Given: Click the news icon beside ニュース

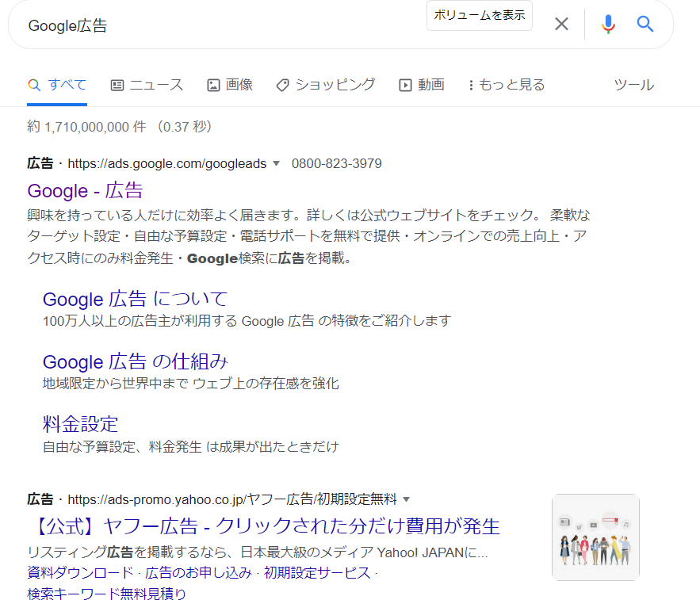Looking at the screenshot, I should pos(117,86).
